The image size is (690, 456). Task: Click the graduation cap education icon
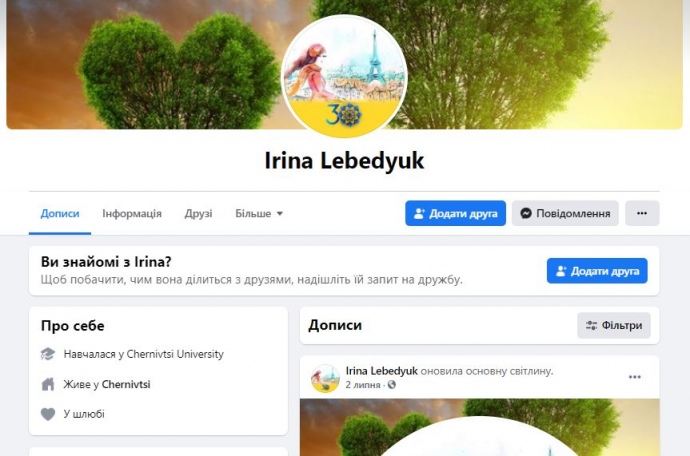point(48,354)
